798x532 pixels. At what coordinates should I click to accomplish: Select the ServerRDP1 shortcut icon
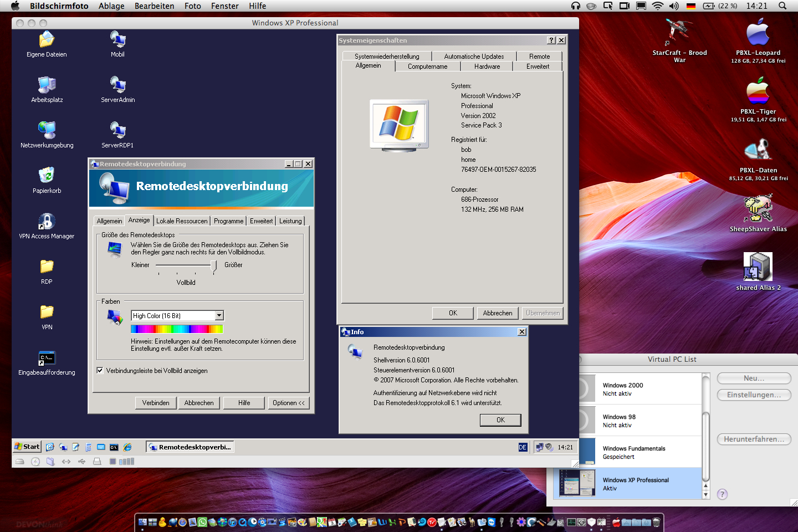(117, 135)
